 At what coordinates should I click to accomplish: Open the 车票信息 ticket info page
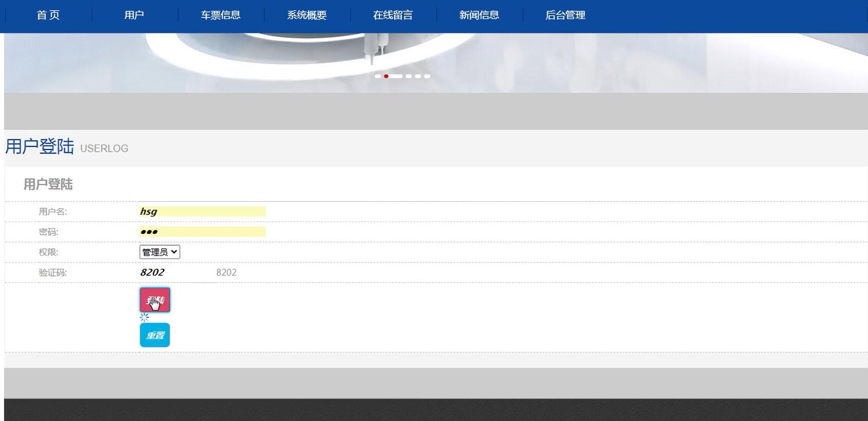[x=220, y=15]
